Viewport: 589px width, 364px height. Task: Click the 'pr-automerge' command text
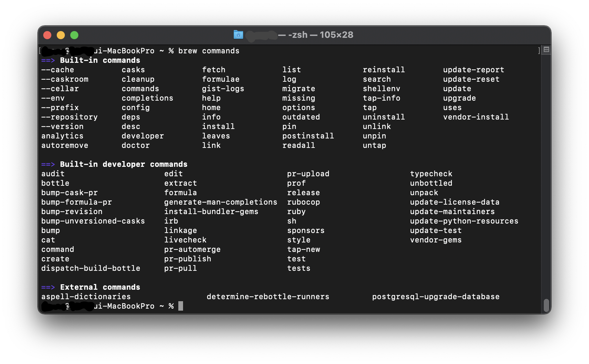pos(193,250)
